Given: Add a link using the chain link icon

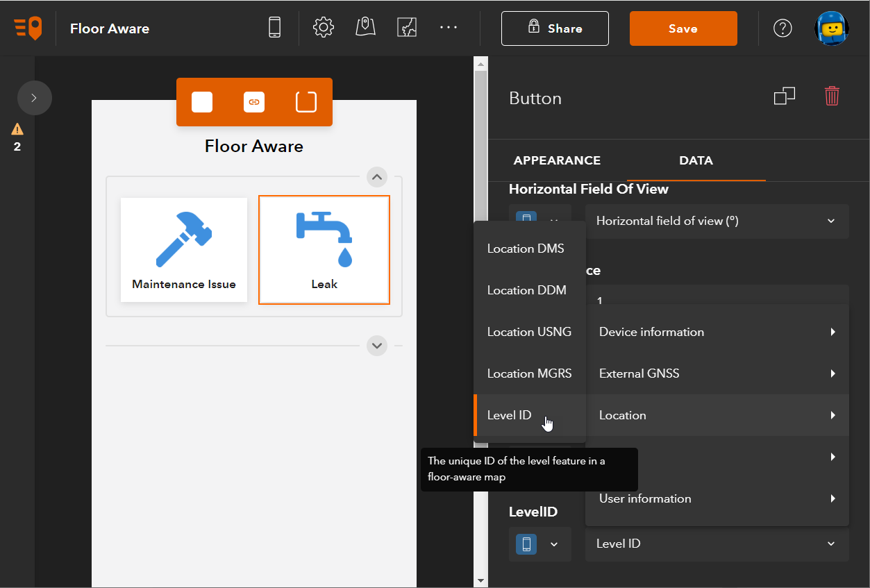Looking at the screenshot, I should (254, 101).
